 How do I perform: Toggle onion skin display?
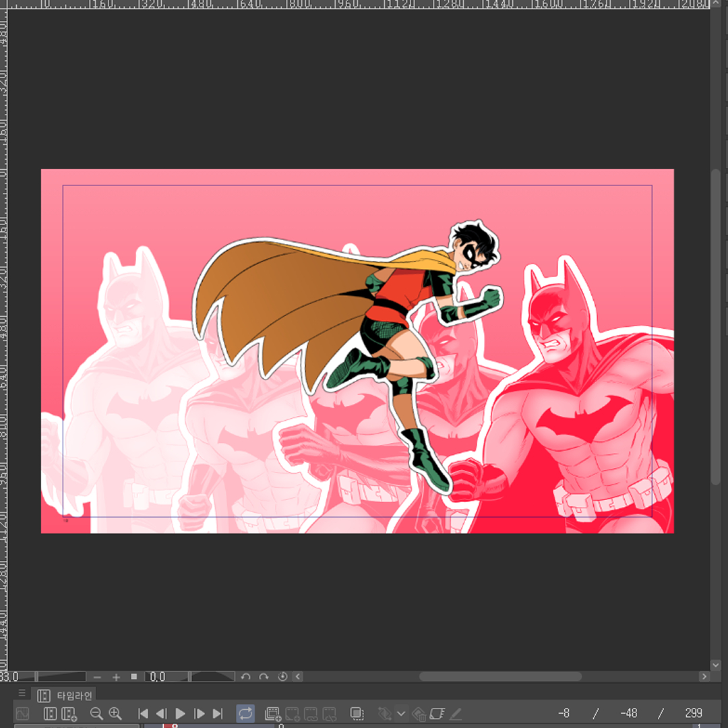click(357, 713)
